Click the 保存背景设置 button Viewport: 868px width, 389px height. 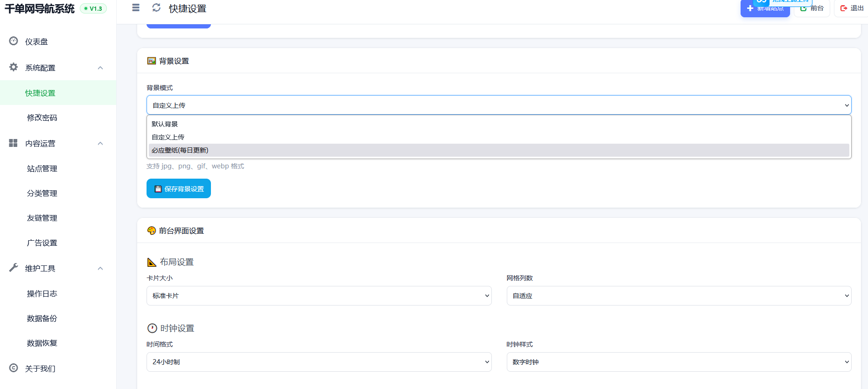click(179, 188)
